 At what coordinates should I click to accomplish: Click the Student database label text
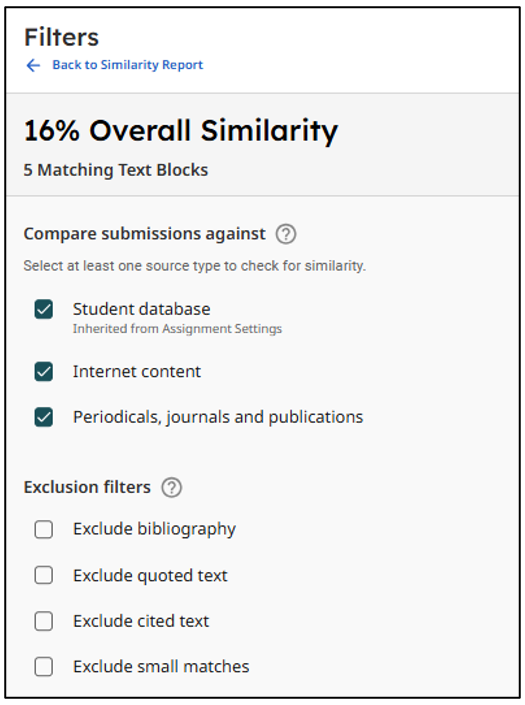click(x=142, y=309)
